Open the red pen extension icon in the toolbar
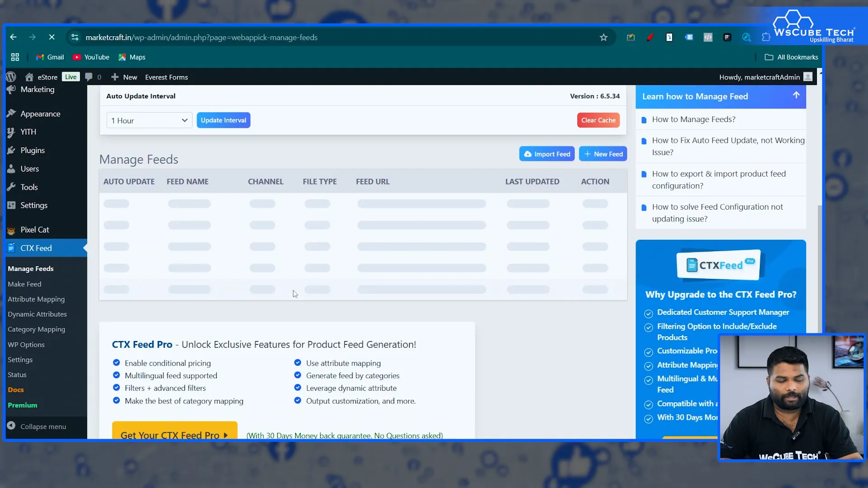 pos(650,37)
